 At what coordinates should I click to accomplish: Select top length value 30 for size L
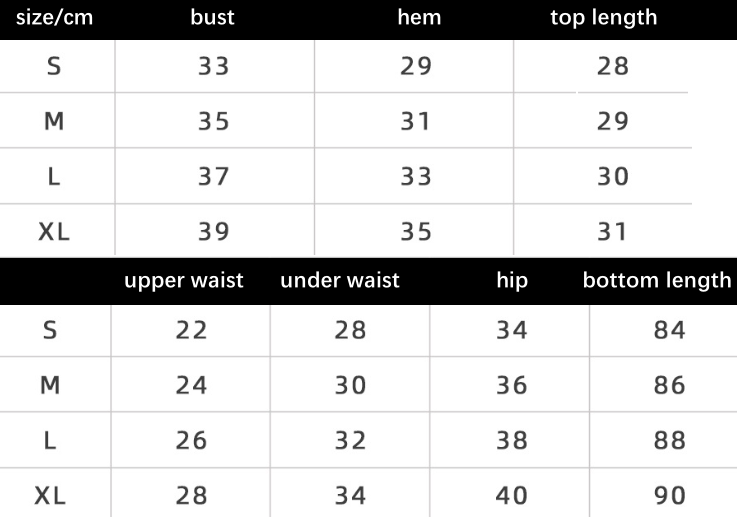(x=613, y=177)
